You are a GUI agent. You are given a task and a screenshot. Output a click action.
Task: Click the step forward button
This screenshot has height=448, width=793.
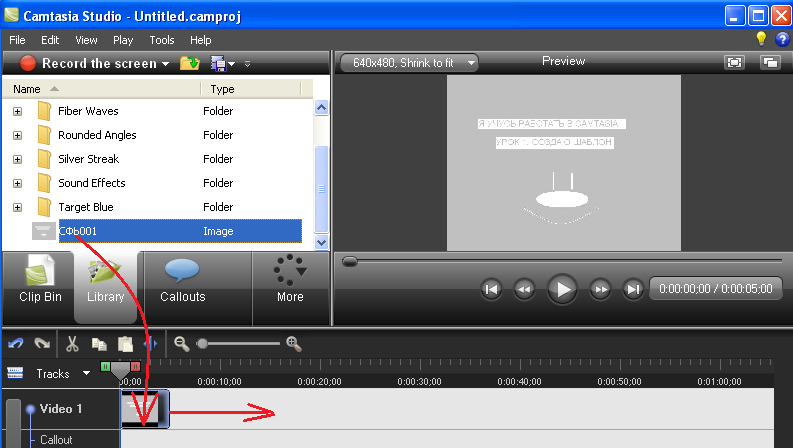(600, 290)
